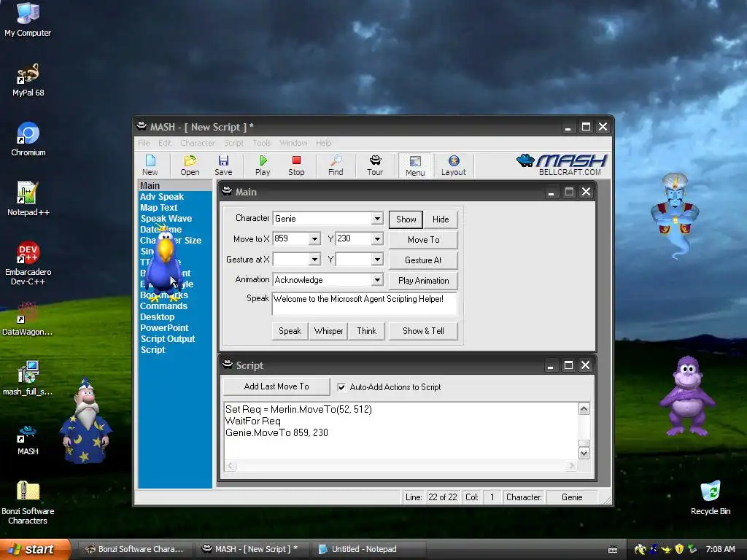Save the script using the Save icon
The image size is (747, 560).
click(x=223, y=165)
